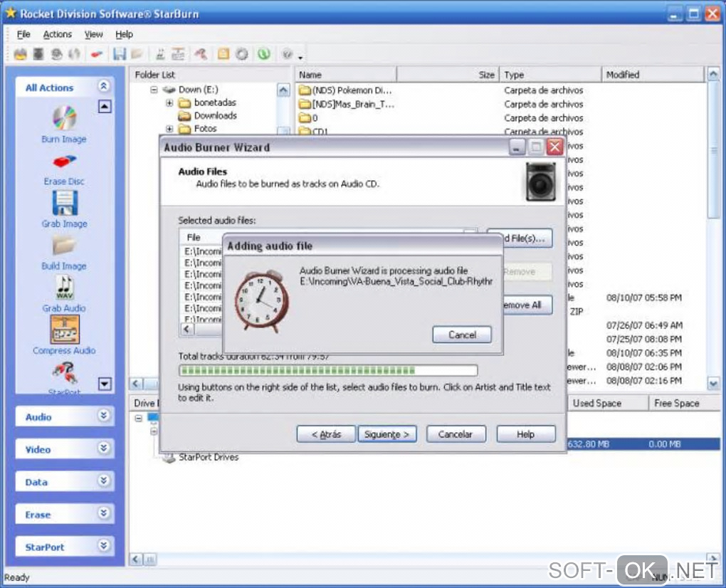The height and width of the screenshot is (588, 726).
Task: Open the View menu
Action: click(x=93, y=34)
